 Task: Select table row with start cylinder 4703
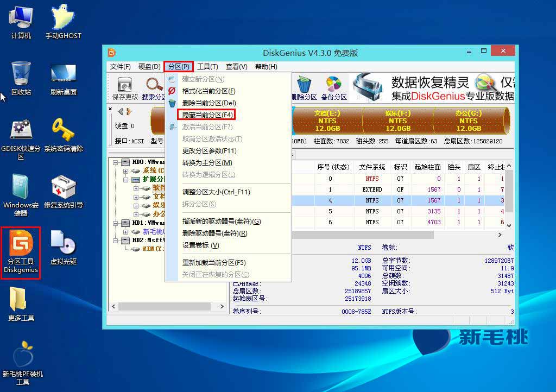click(399, 222)
